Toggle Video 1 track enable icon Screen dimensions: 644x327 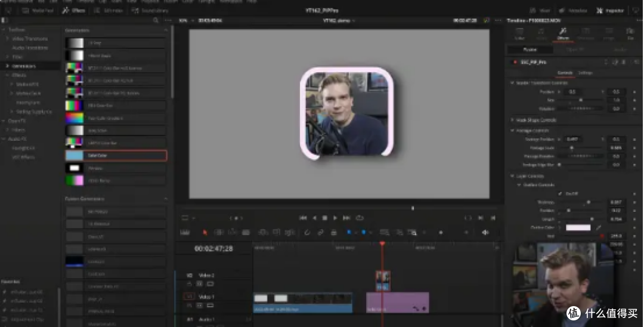[210, 306]
